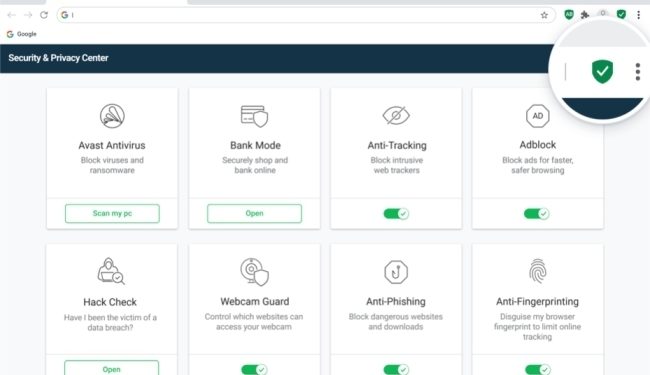The width and height of the screenshot is (650, 375).
Task: Click the small green Security shield toolbar icon
Action: pyautogui.click(x=621, y=15)
